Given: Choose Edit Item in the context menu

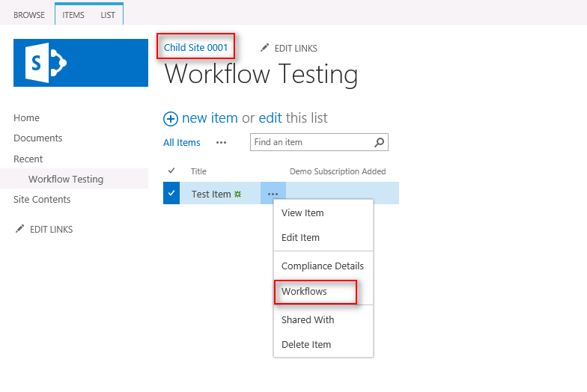Looking at the screenshot, I should [300, 237].
